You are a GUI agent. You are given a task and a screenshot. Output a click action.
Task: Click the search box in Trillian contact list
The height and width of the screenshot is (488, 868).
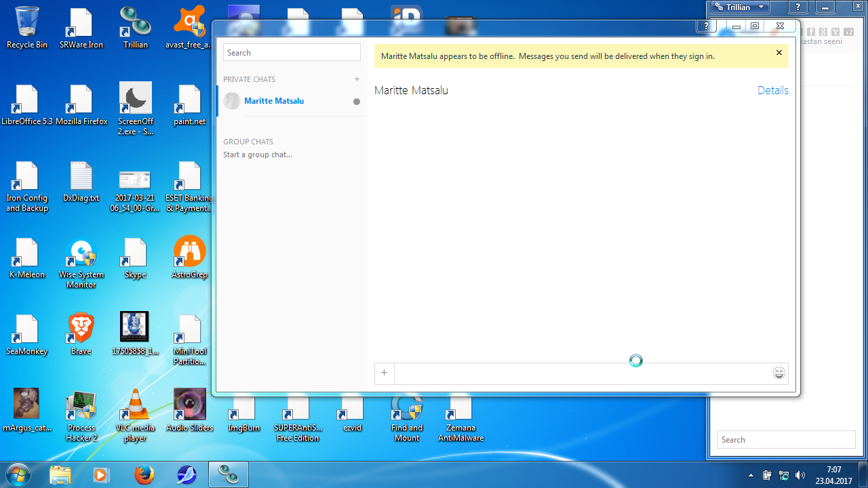[x=786, y=439]
